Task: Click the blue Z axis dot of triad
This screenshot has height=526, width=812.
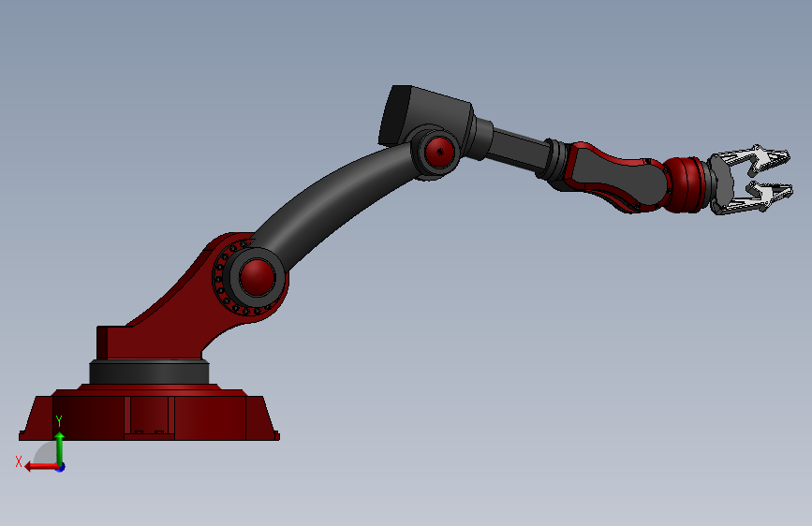Action: pyautogui.click(x=61, y=467)
